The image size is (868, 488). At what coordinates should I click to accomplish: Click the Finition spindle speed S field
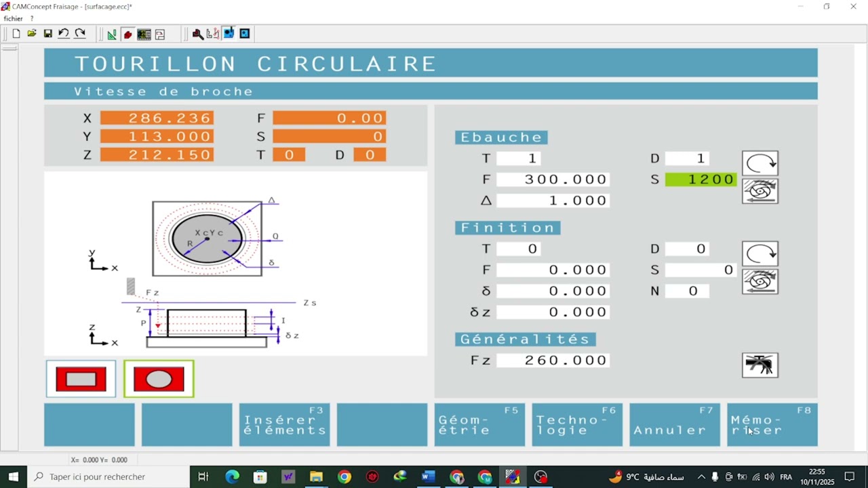701,270
